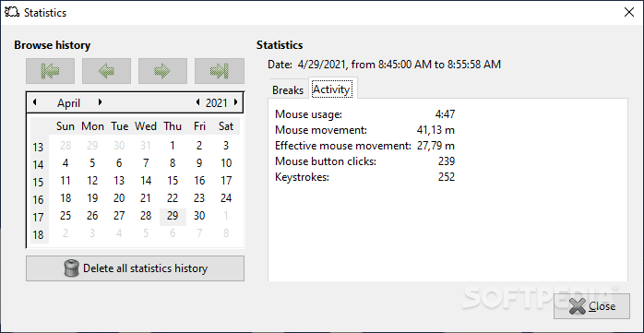Screen dimensions: 644x333
Task: Select April 13 in calendar
Action: pyautogui.click(x=119, y=181)
